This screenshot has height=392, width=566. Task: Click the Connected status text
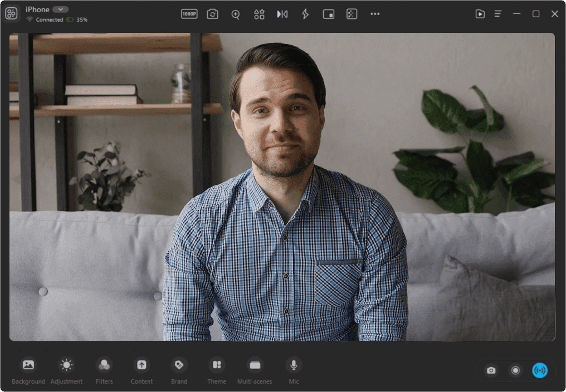50,19
